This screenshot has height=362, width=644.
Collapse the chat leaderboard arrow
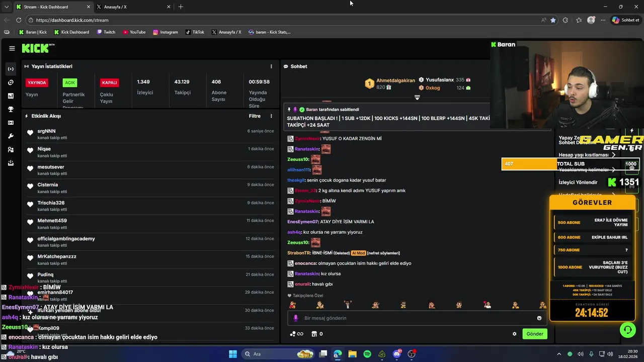pyautogui.click(x=417, y=98)
